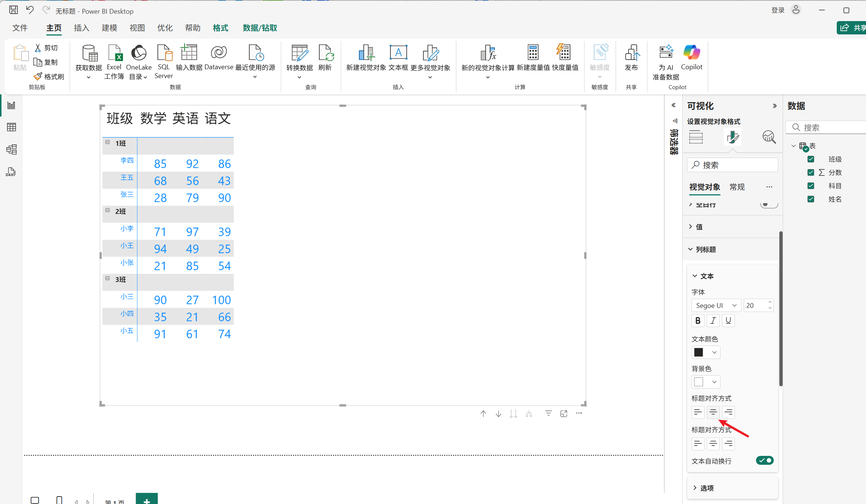The image size is (866, 504).
Task: Uncheck the 班级 field checkbox
Action: point(811,159)
